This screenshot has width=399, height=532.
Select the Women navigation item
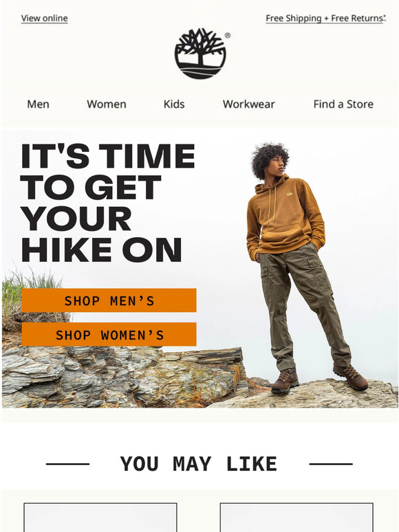tap(107, 104)
